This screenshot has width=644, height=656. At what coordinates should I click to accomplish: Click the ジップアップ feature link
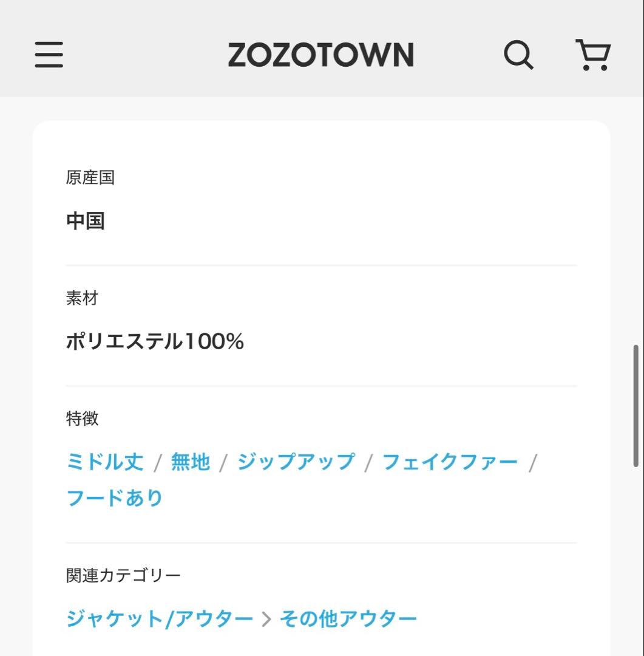click(296, 462)
